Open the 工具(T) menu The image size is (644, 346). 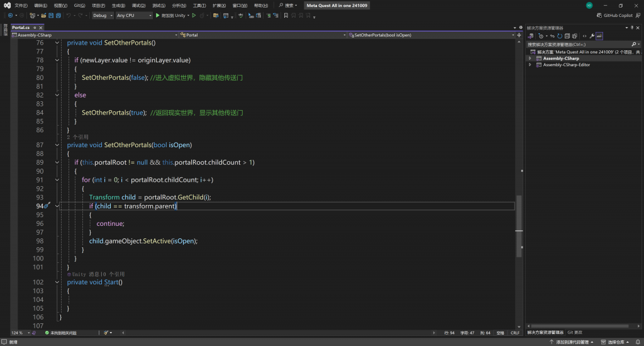tap(199, 5)
